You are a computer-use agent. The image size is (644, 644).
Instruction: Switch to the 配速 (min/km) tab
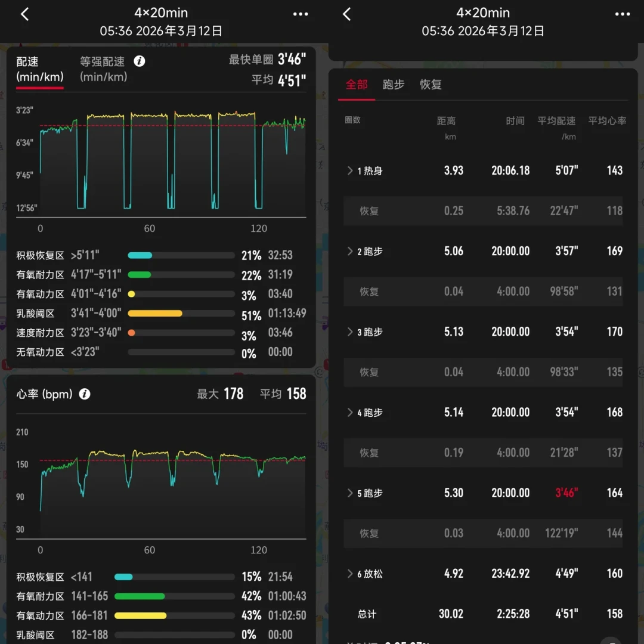click(40, 69)
